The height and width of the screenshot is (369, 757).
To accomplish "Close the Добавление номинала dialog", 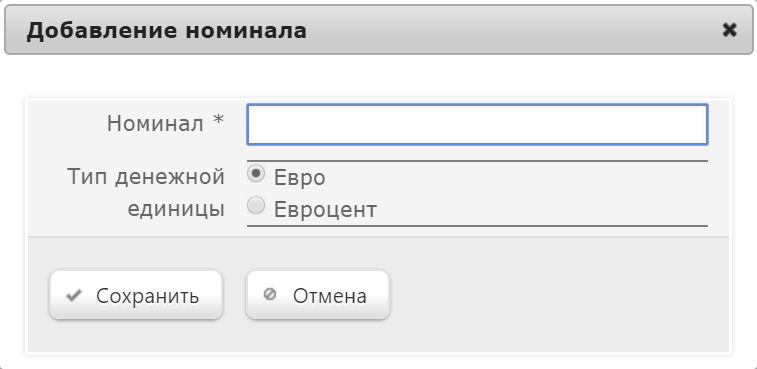I will coord(729,30).
